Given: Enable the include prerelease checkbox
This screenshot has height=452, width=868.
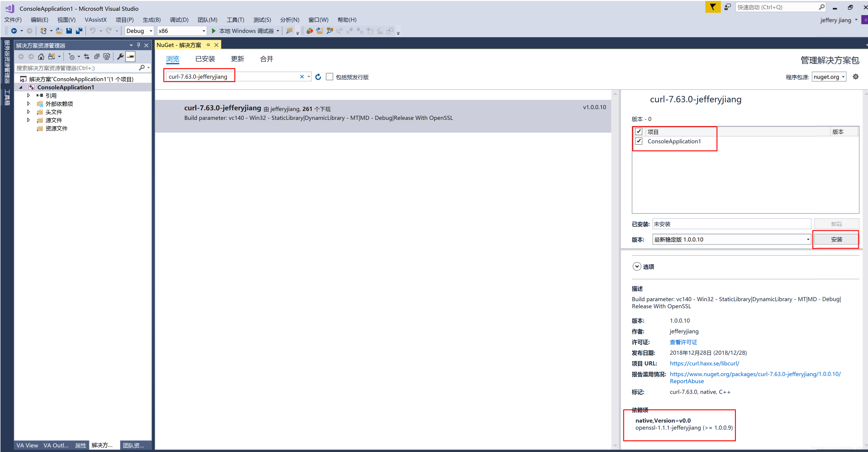Looking at the screenshot, I should [330, 77].
